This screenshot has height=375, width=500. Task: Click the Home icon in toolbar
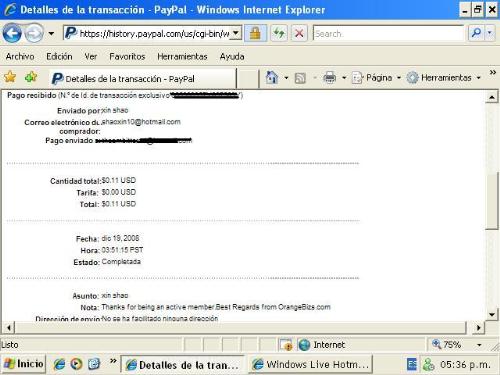point(272,78)
